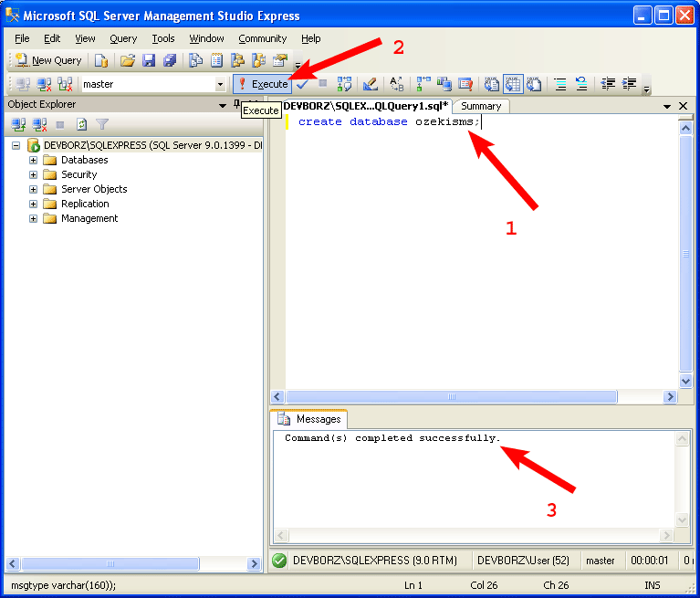Click Specify Template Parameters icon
This screenshot has height=598, width=700.
[x=396, y=84]
